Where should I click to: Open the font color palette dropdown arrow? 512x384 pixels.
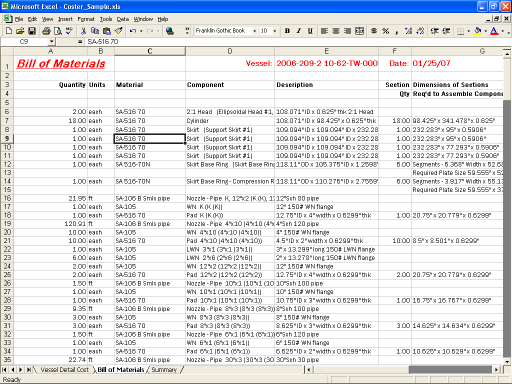(502, 31)
